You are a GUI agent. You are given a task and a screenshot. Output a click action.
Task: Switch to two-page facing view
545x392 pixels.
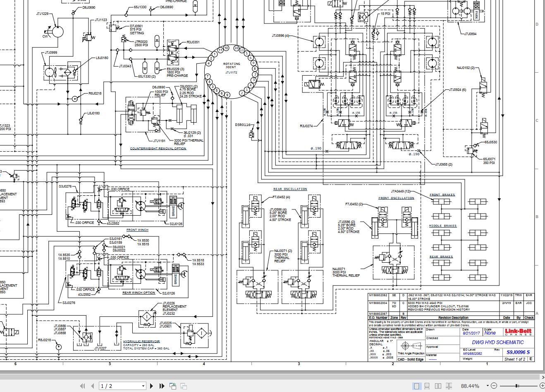[x=438, y=385]
